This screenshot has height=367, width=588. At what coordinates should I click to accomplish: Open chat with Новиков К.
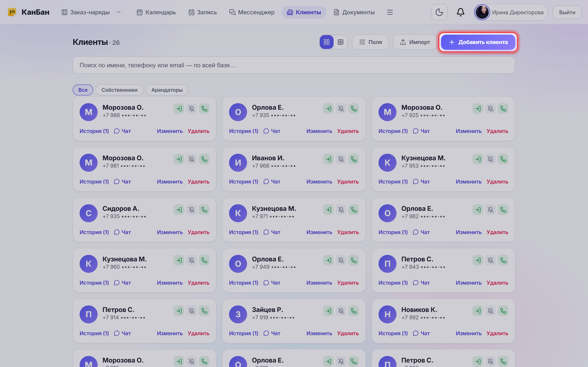421,333
